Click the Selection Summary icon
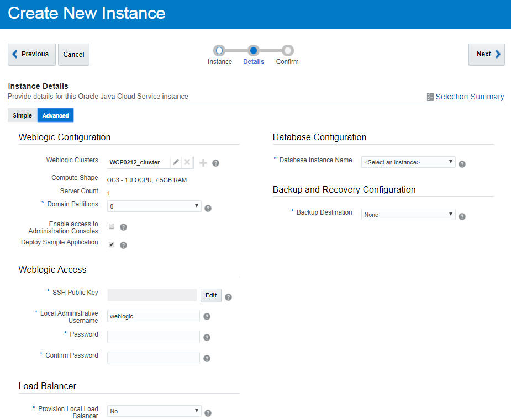The image size is (511, 420). [x=430, y=97]
